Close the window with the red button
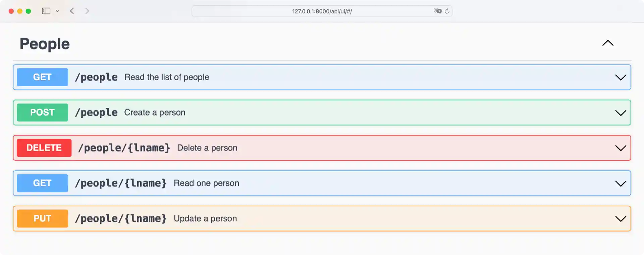 tap(11, 11)
